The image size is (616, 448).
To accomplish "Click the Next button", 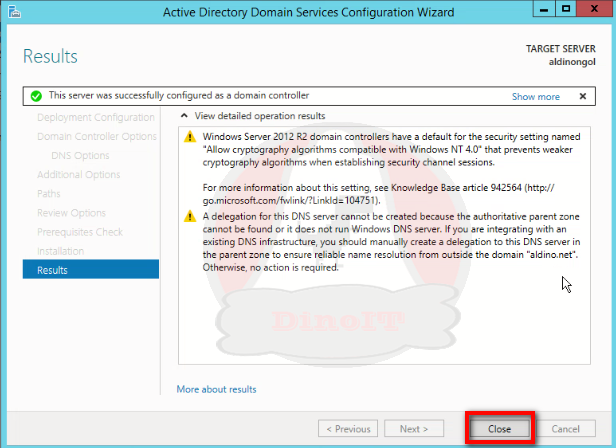I will coord(414,429).
